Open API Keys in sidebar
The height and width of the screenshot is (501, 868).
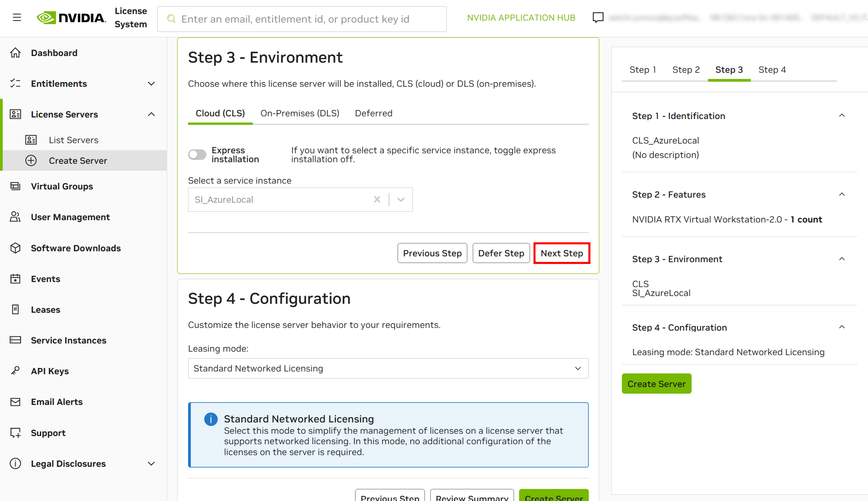(50, 371)
